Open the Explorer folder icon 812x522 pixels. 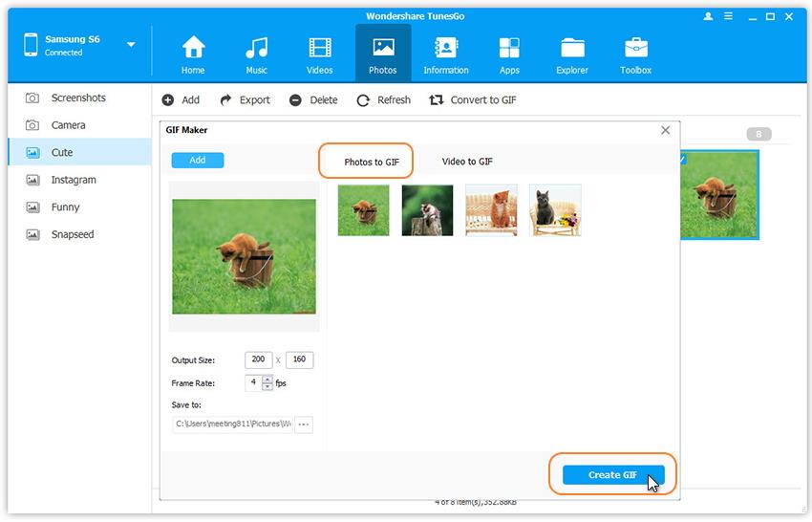point(572,48)
